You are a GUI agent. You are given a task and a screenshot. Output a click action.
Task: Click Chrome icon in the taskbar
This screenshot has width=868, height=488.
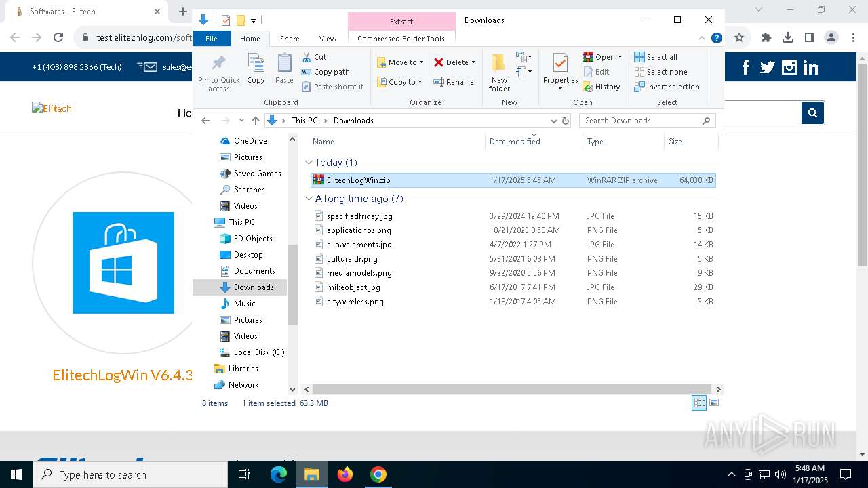[378, 474]
